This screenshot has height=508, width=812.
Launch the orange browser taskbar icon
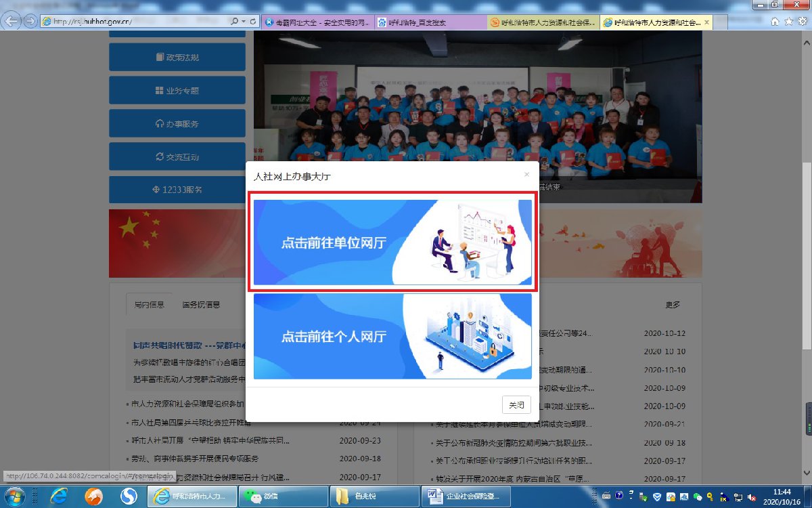pos(93,496)
